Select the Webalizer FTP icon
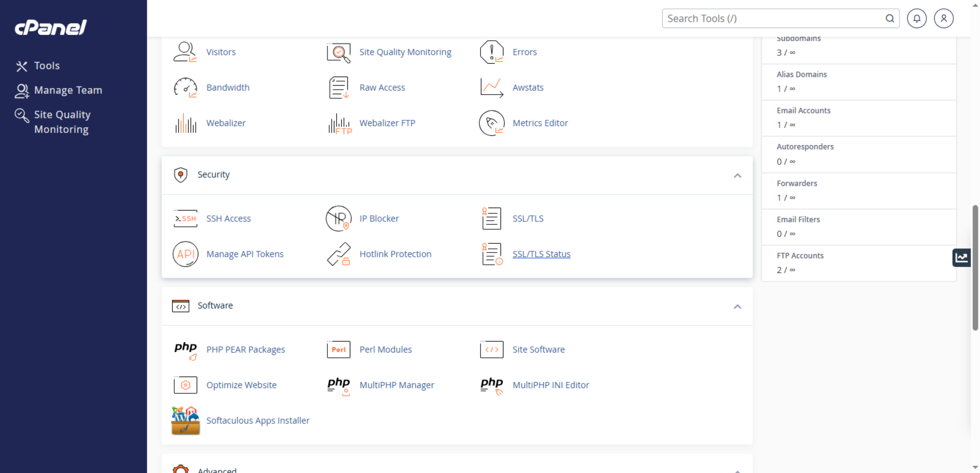Viewport: 980px width, 473px height. coord(339,123)
